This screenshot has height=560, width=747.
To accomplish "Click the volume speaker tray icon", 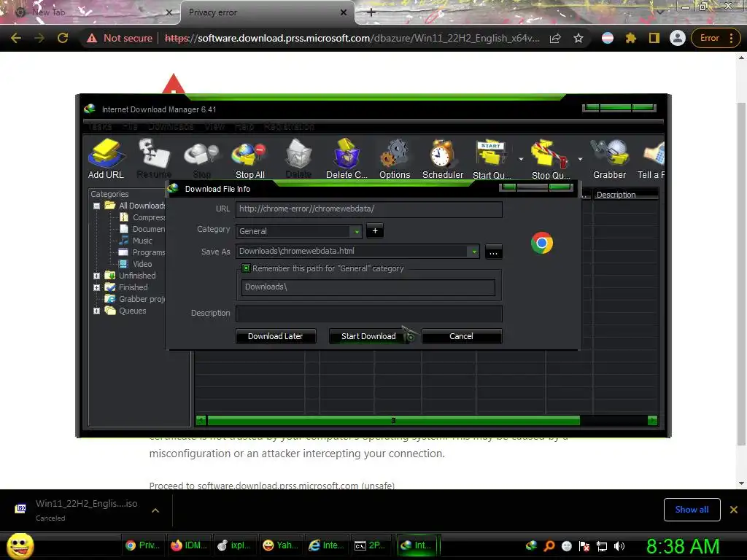I will pos(619,546).
